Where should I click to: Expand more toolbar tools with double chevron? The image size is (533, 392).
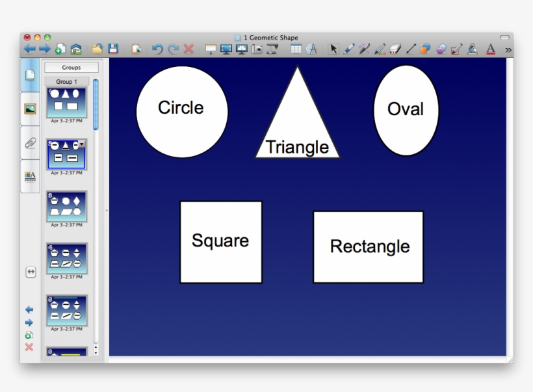(x=508, y=49)
